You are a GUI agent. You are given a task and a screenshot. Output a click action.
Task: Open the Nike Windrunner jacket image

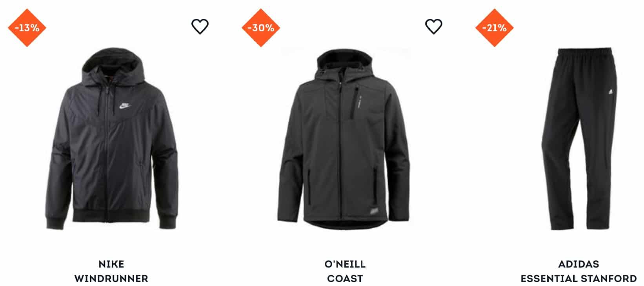tap(112, 139)
